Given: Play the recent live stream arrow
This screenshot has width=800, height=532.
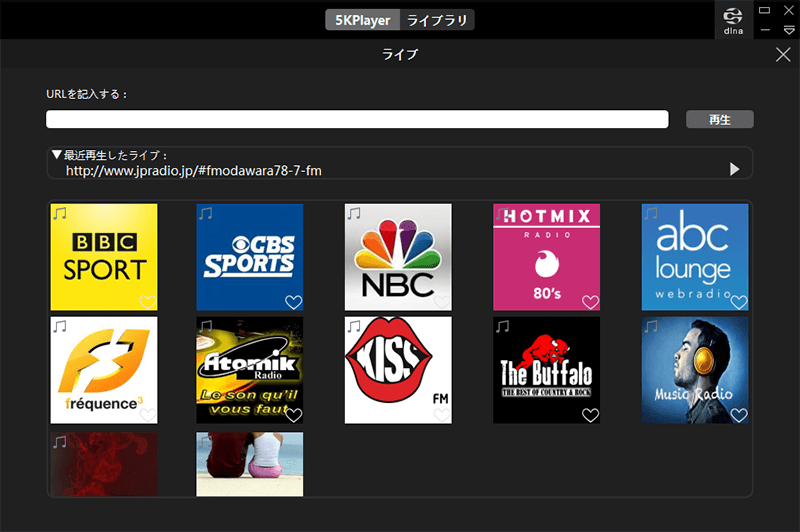Looking at the screenshot, I should pyautogui.click(x=734, y=169).
